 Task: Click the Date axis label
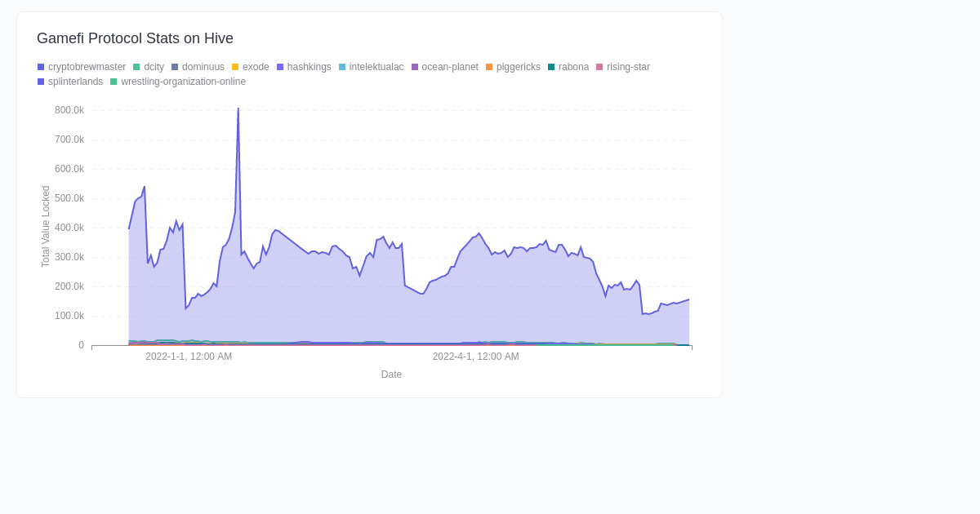tap(391, 374)
